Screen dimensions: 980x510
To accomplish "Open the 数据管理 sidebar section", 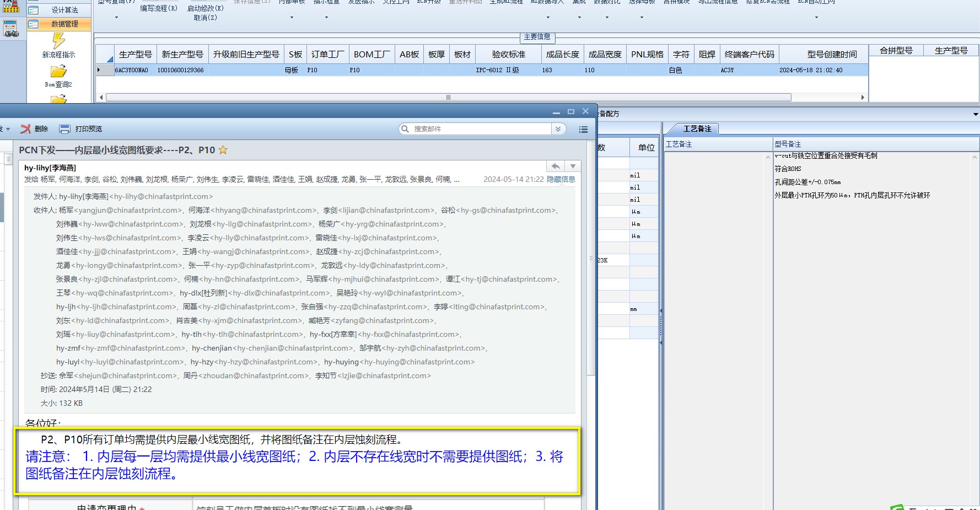I will point(59,24).
